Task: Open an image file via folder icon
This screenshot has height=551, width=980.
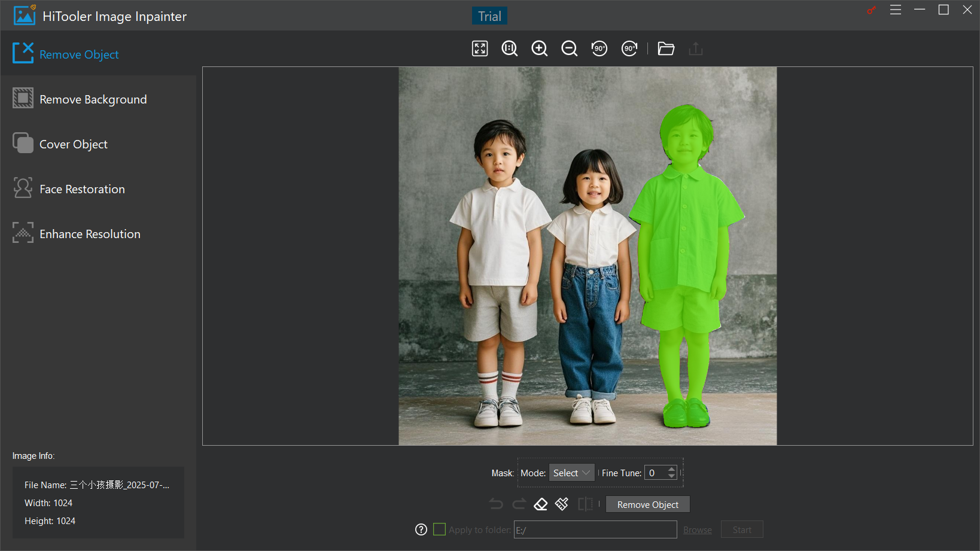Action: coord(666,48)
